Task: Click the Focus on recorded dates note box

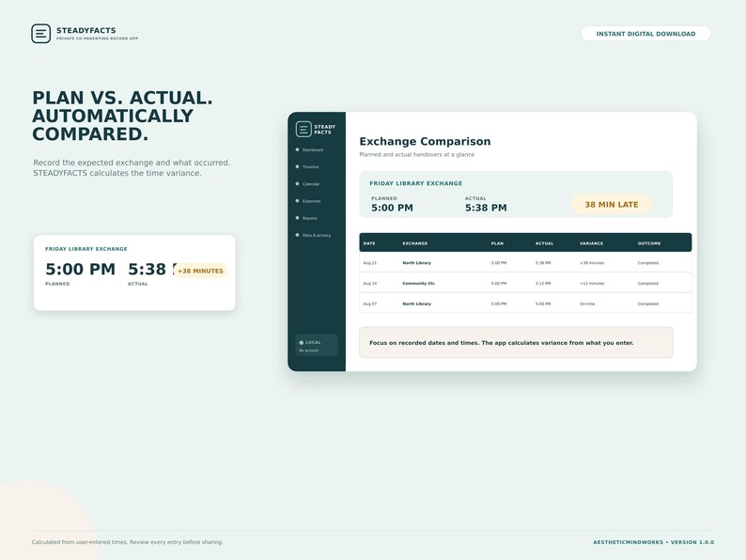Action: coord(516,343)
